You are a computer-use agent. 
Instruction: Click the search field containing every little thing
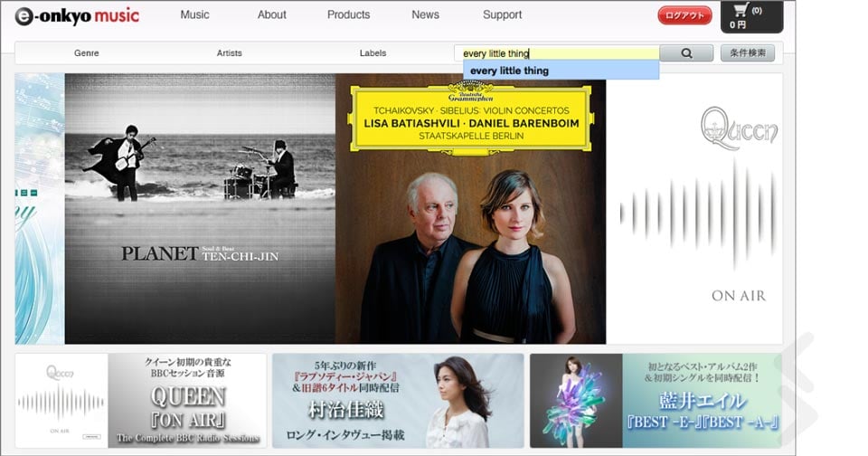tap(557, 53)
